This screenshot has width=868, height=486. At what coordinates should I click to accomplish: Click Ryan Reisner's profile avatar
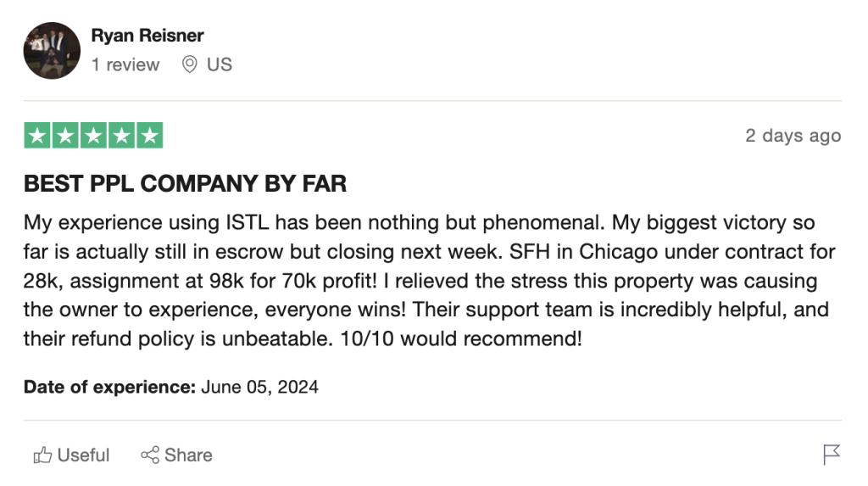pyautogui.click(x=52, y=51)
